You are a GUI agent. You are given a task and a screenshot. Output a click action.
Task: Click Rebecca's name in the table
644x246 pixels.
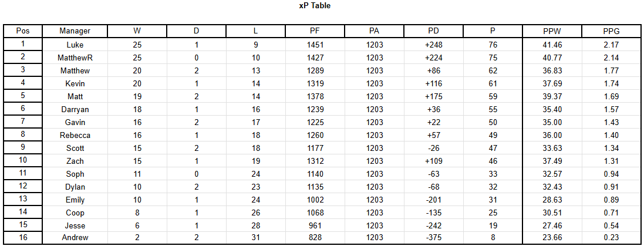click(75, 135)
